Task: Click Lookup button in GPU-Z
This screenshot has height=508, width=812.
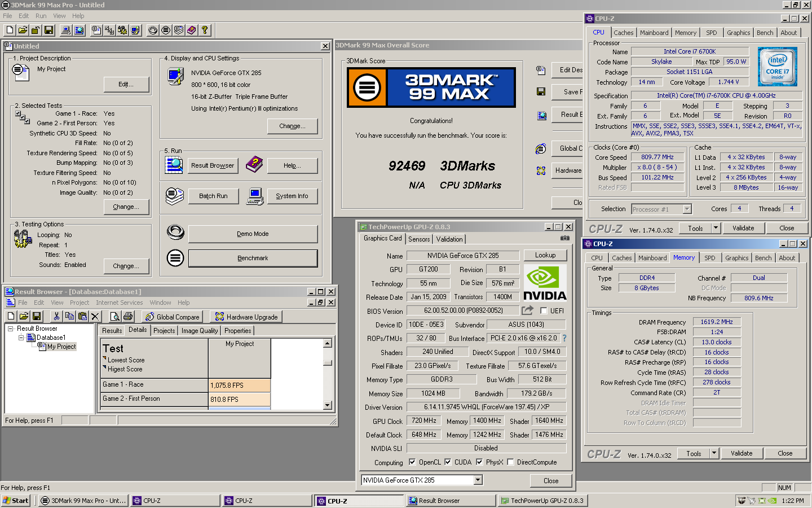Action: click(545, 255)
